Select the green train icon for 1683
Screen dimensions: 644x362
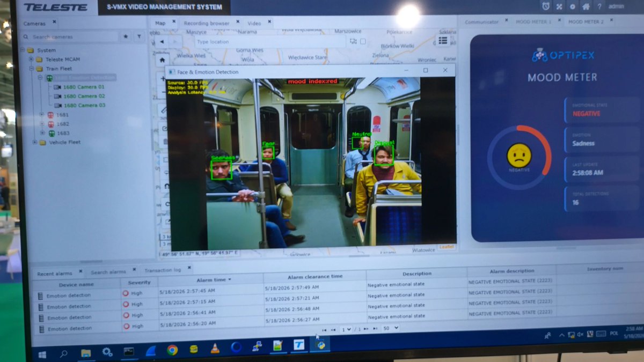click(51, 133)
